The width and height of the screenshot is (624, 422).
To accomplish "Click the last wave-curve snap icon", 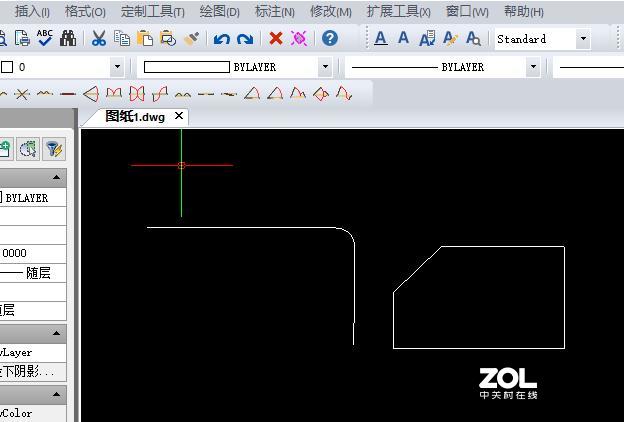I will [344, 94].
